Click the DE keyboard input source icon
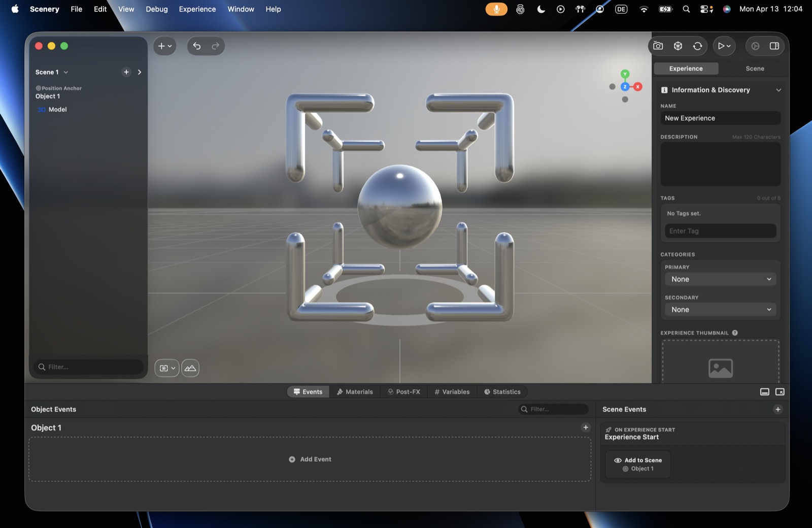This screenshot has height=528, width=812. pos(621,9)
